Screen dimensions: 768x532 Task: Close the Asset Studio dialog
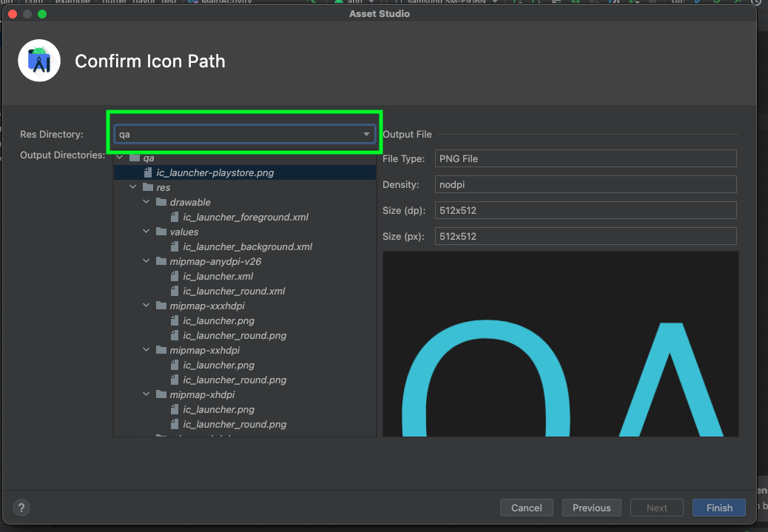click(x=13, y=14)
